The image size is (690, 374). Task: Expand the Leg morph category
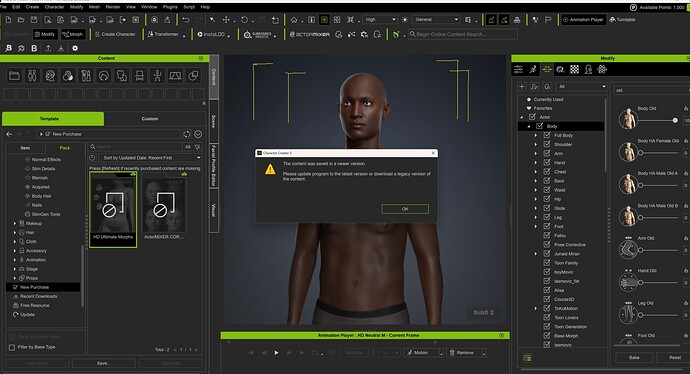coord(536,217)
